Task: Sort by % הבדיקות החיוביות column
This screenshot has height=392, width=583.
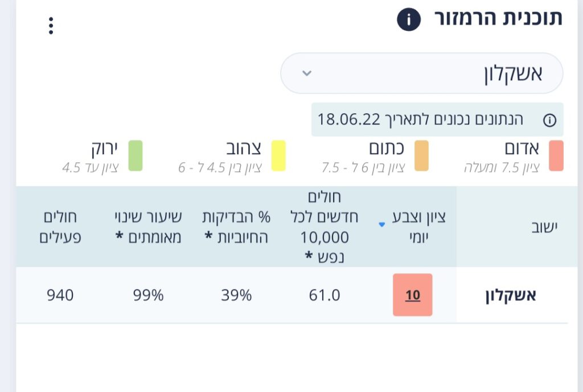Action: point(236,227)
